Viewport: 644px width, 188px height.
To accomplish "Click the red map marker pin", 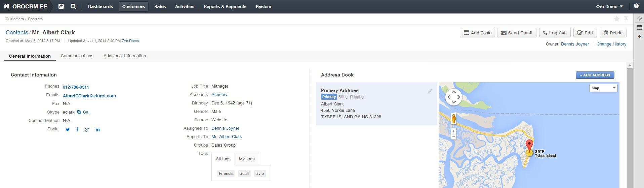I will (x=529, y=145).
